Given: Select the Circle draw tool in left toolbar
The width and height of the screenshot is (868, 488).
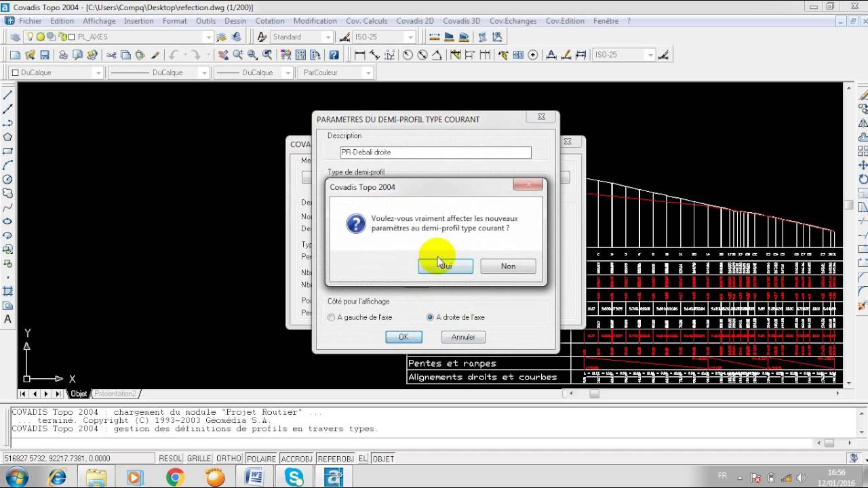Looking at the screenshot, I should (8, 179).
